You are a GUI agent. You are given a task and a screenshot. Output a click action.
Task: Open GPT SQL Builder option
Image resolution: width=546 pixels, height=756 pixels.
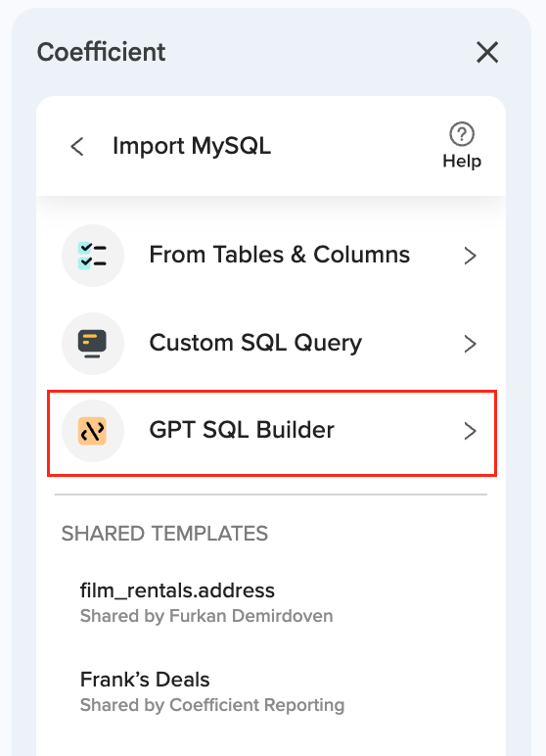[x=272, y=433]
